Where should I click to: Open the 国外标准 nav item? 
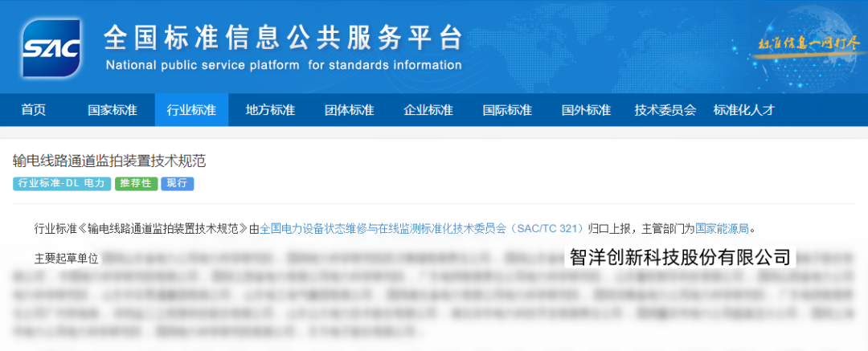pos(586,109)
